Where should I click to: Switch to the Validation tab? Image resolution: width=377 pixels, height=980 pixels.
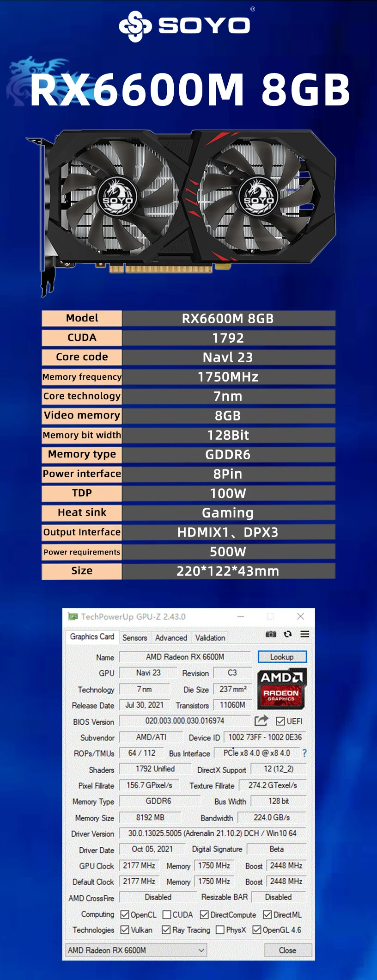pos(210,638)
